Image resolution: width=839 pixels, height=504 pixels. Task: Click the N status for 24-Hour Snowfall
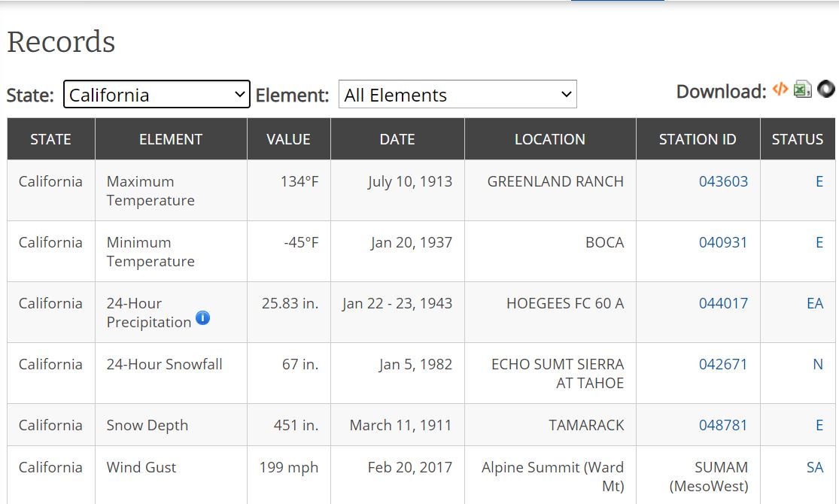pyautogui.click(x=817, y=364)
